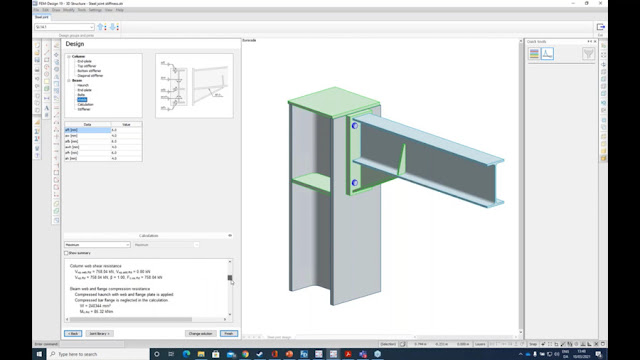Click horizontal scrollbar in calculation results panel
The image size is (640, 360).
click(x=131, y=319)
